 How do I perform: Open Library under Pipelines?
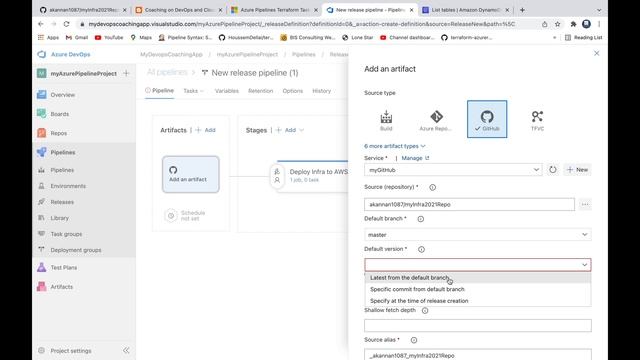click(59, 218)
